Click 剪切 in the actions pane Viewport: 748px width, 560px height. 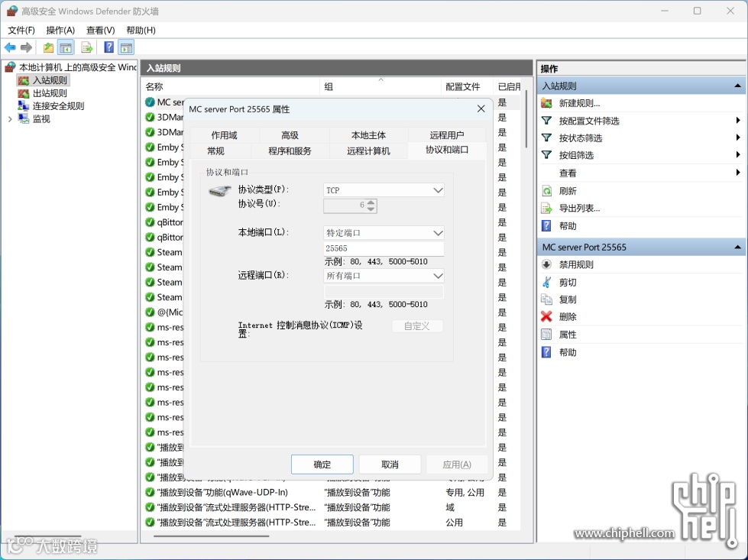[568, 283]
